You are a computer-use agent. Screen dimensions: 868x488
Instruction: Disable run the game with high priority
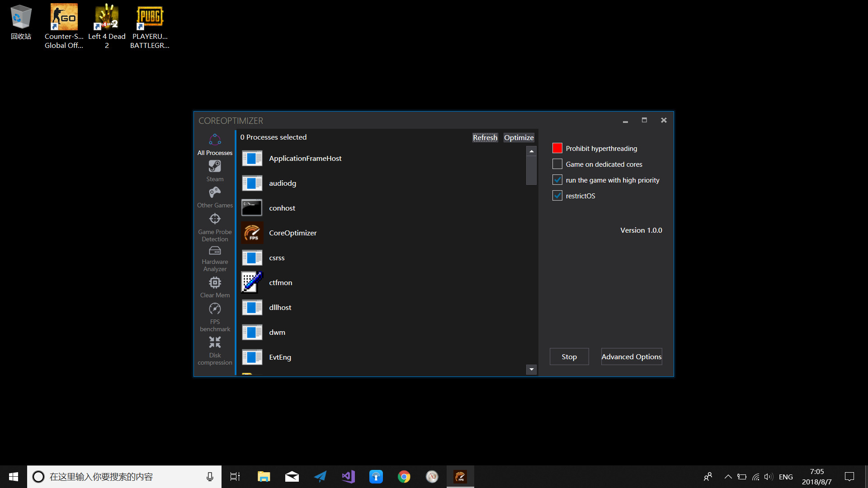557,180
